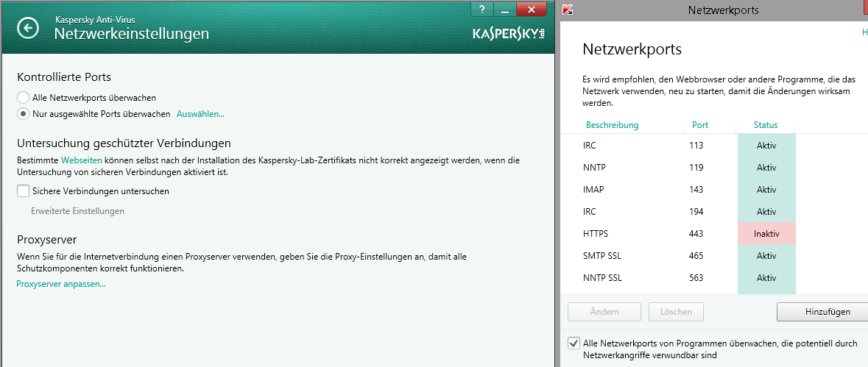Click the Aktiv status for port 194

point(766,212)
